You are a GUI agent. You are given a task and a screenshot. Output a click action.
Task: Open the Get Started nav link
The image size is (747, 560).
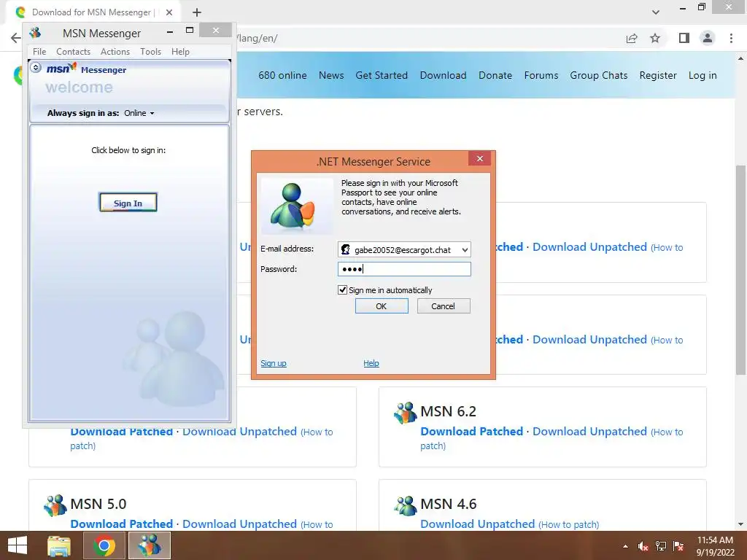click(382, 75)
